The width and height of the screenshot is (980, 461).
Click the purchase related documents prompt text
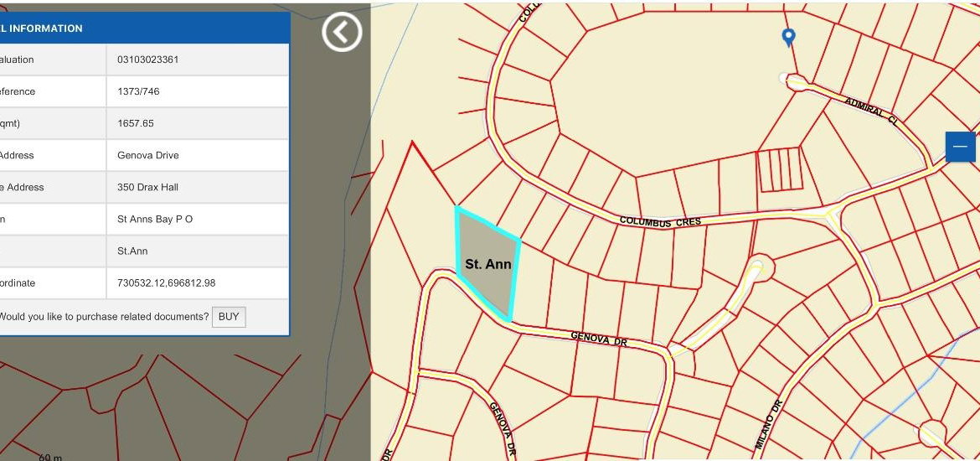[103, 317]
